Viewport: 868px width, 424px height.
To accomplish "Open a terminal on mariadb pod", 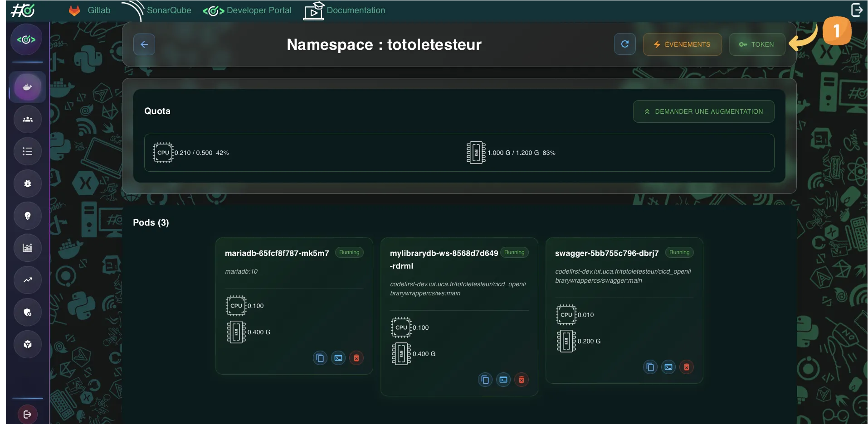I will [x=338, y=358].
